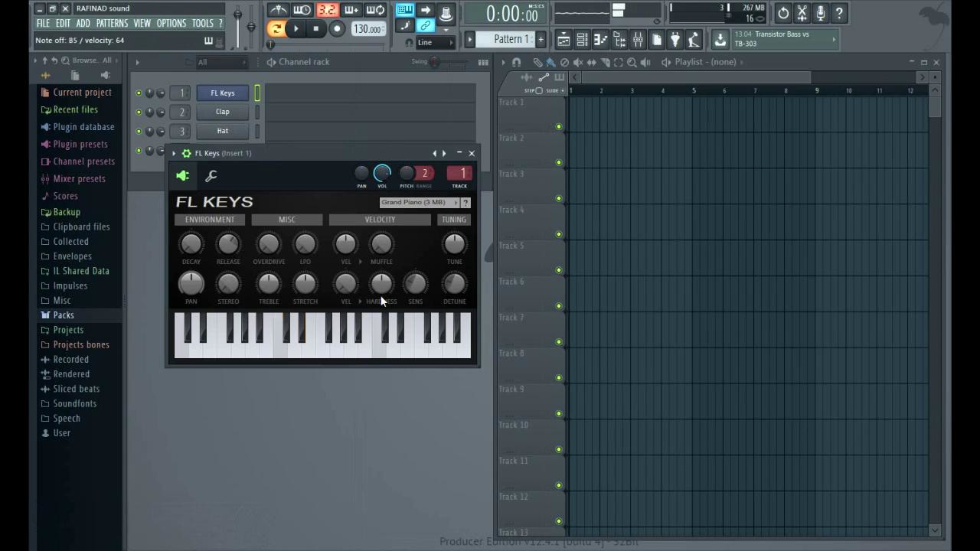Screen dimensions: 980x551
Task: Click the Swing slider in Channel rack
Action: (436, 62)
